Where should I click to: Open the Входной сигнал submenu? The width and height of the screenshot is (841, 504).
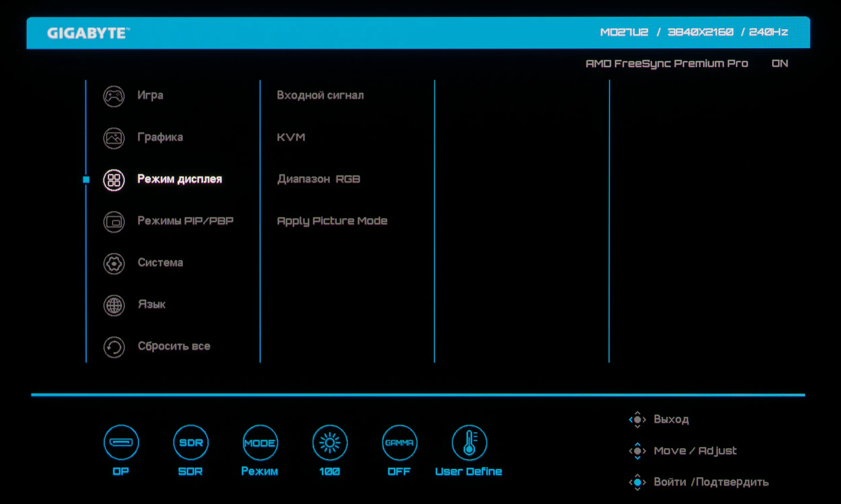point(320,95)
